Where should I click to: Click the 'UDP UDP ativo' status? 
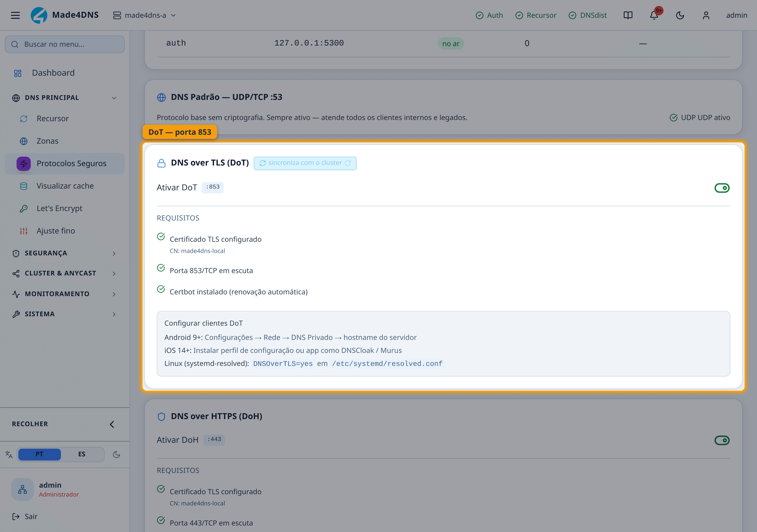coord(700,118)
